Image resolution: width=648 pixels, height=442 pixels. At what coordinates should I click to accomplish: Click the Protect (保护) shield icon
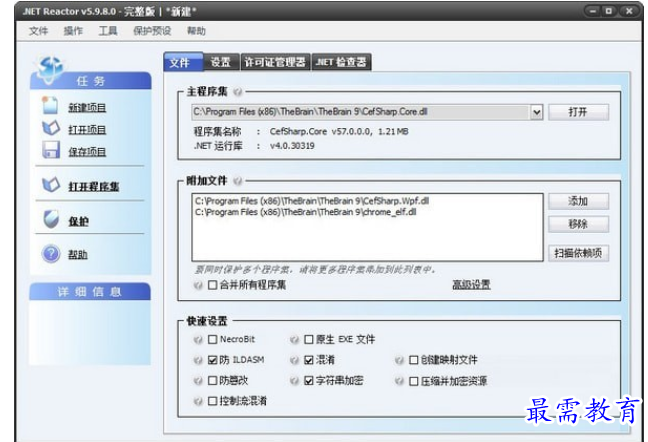[x=51, y=219]
